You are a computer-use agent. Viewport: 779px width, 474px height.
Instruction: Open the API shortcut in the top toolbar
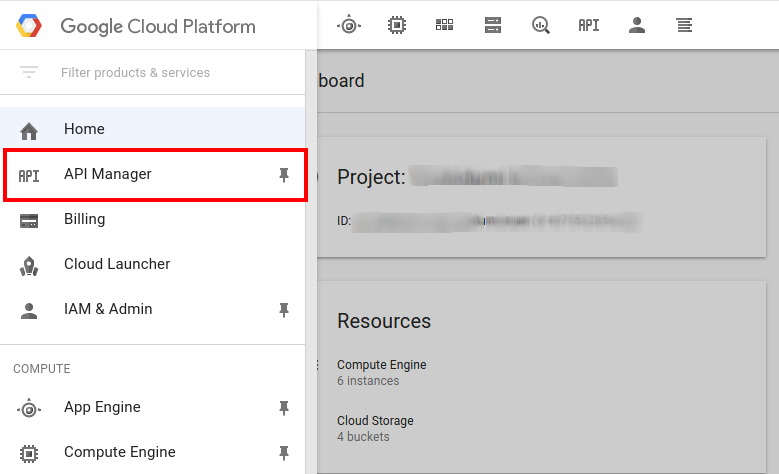[x=589, y=25]
